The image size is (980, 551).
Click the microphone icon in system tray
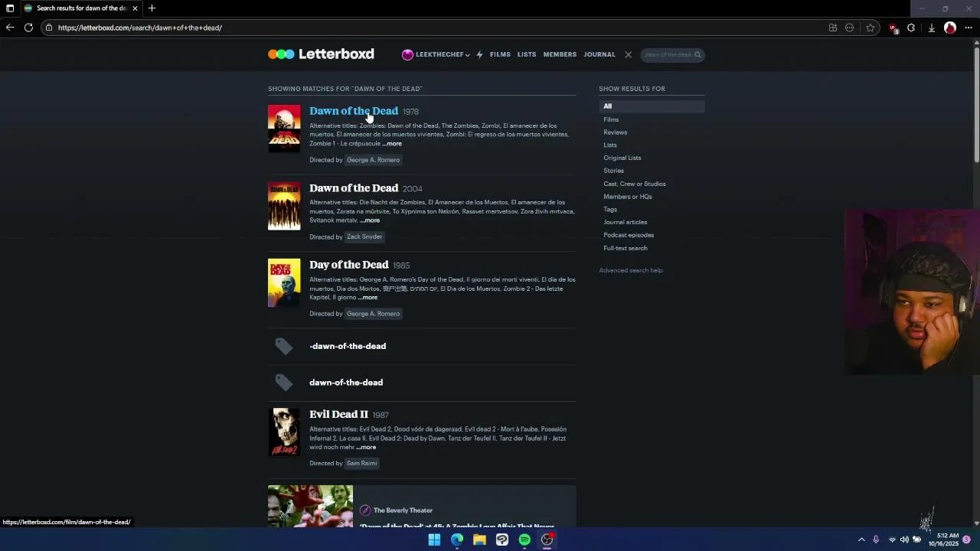point(876,540)
